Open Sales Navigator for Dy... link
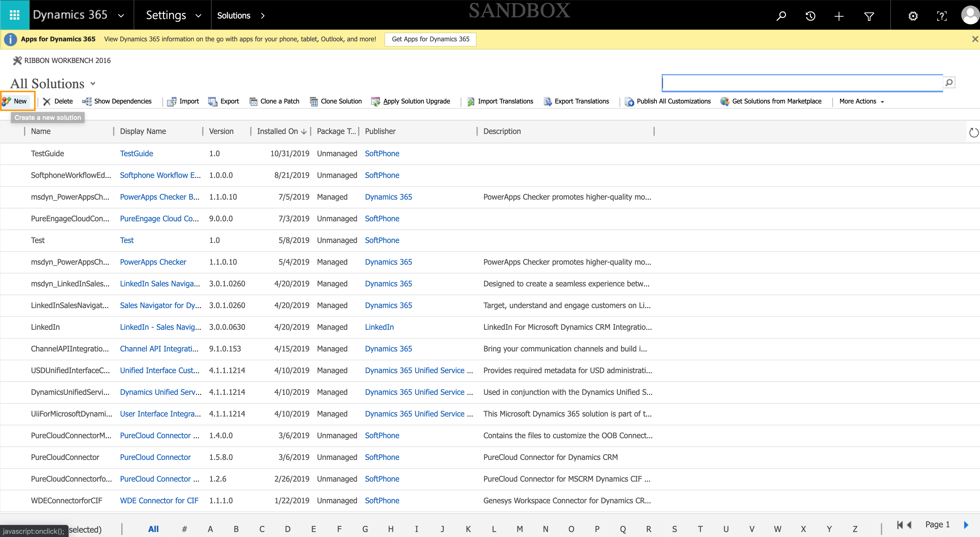980x537 pixels. click(160, 305)
